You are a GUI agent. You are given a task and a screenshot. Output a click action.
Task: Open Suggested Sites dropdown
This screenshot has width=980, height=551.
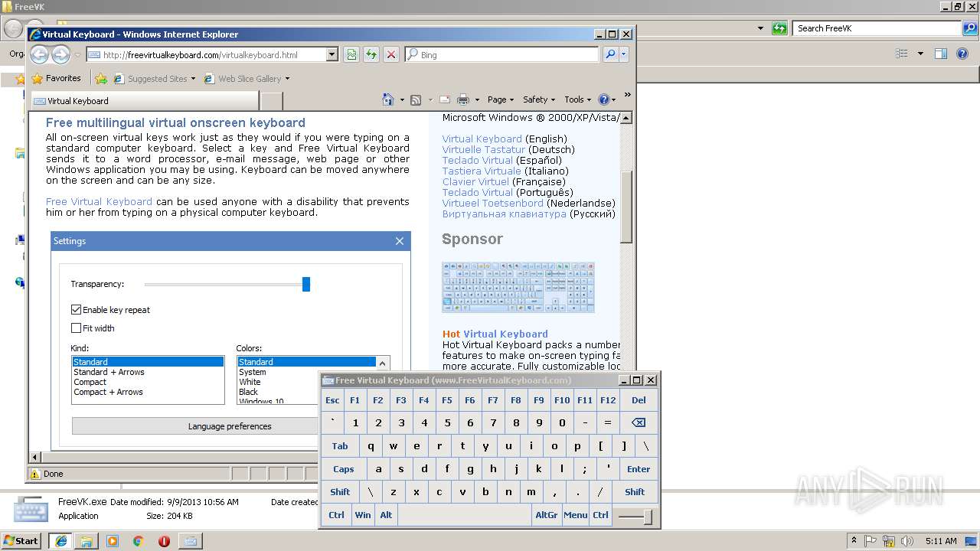pyautogui.click(x=193, y=79)
